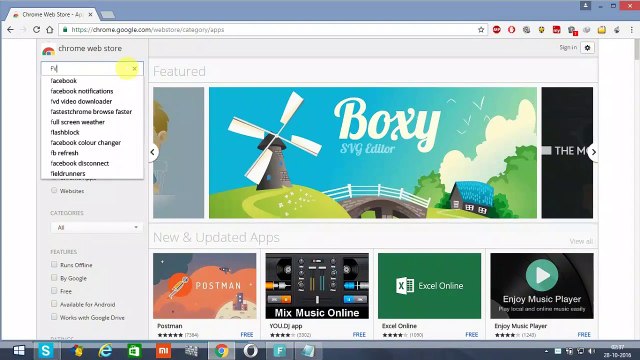Image resolution: width=640 pixels, height=360 pixels.
Task: Open the browser home page icon
Action: point(50,30)
